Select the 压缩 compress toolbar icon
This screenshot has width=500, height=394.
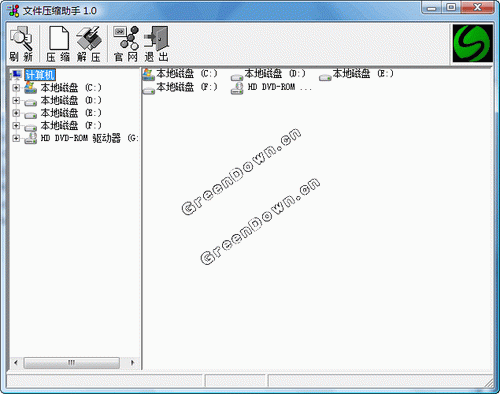(58, 44)
